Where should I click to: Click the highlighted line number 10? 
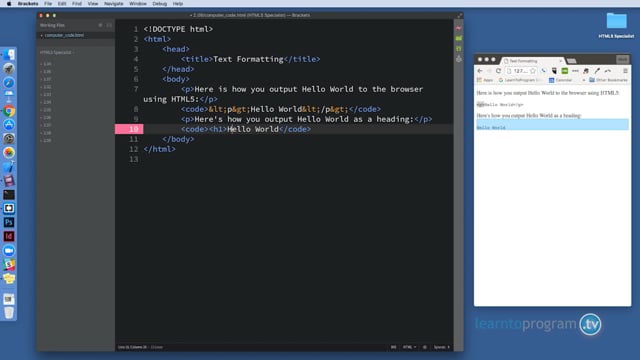pyautogui.click(x=129, y=129)
